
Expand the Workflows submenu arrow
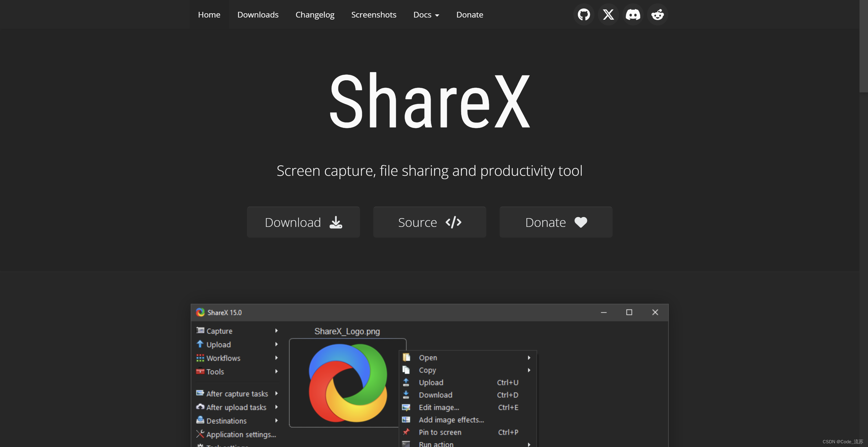point(276,358)
